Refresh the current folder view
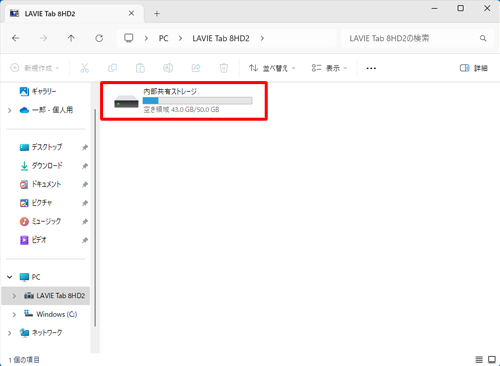This screenshot has height=366, width=500. pyautogui.click(x=99, y=38)
